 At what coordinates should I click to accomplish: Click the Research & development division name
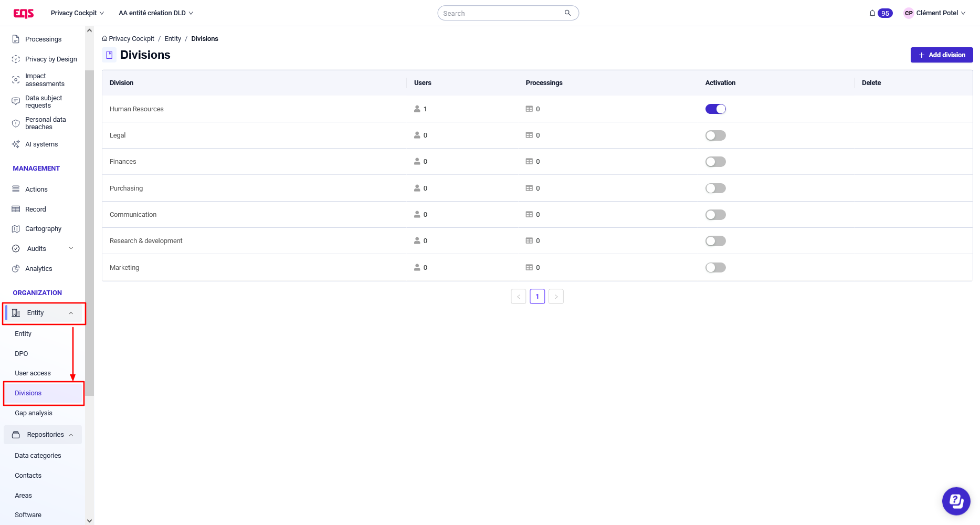click(x=146, y=241)
